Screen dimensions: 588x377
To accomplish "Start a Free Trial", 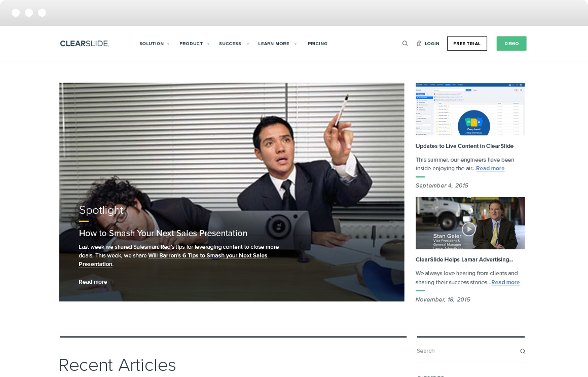I will pos(467,44).
